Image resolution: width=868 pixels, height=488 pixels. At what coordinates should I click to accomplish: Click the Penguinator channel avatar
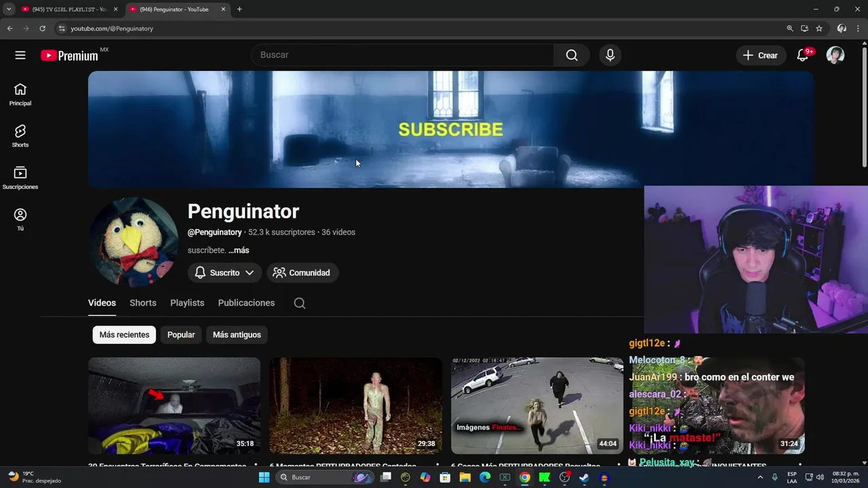click(134, 242)
